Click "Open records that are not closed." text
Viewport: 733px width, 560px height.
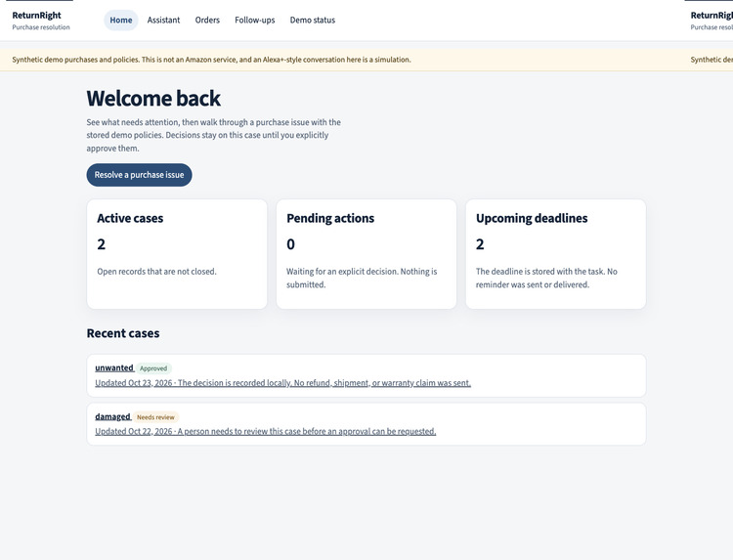click(157, 272)
